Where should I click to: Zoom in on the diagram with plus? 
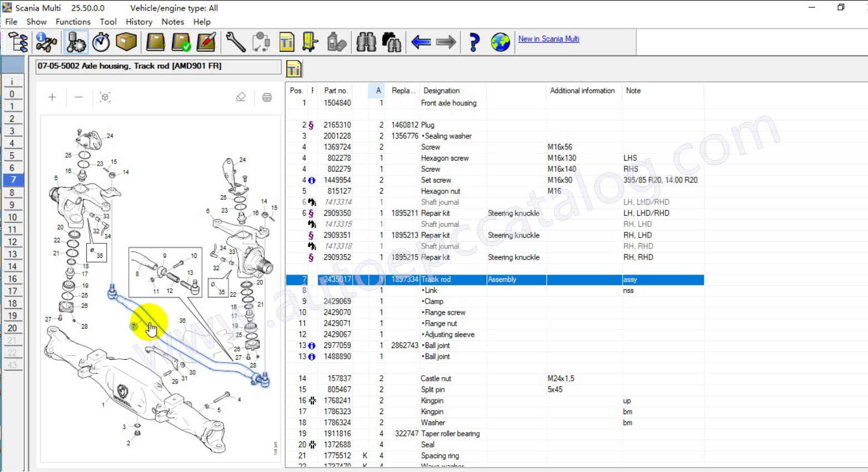tap(52, 97)
